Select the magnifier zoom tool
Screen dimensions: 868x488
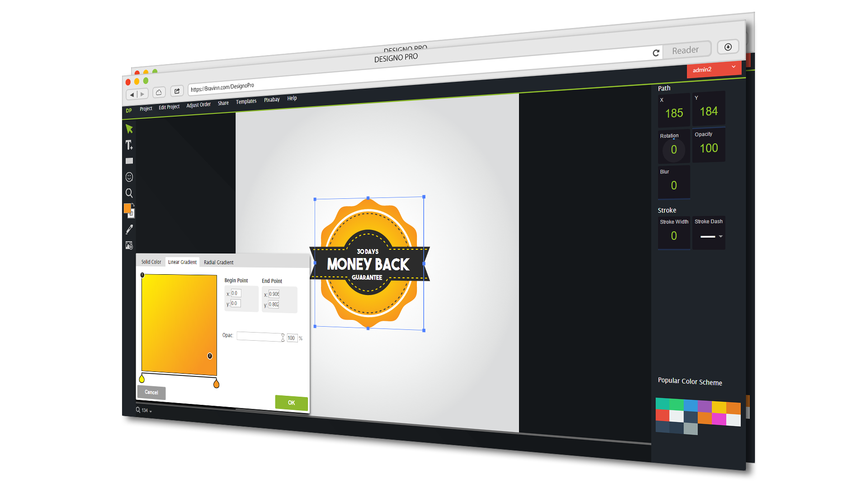(129, 193)
